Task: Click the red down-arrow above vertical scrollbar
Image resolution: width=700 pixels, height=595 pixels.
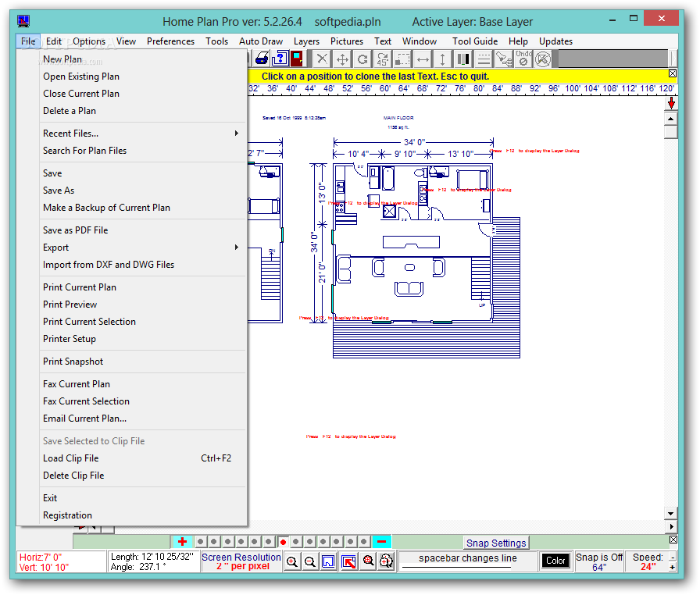Action: click(x=671, y=104)
